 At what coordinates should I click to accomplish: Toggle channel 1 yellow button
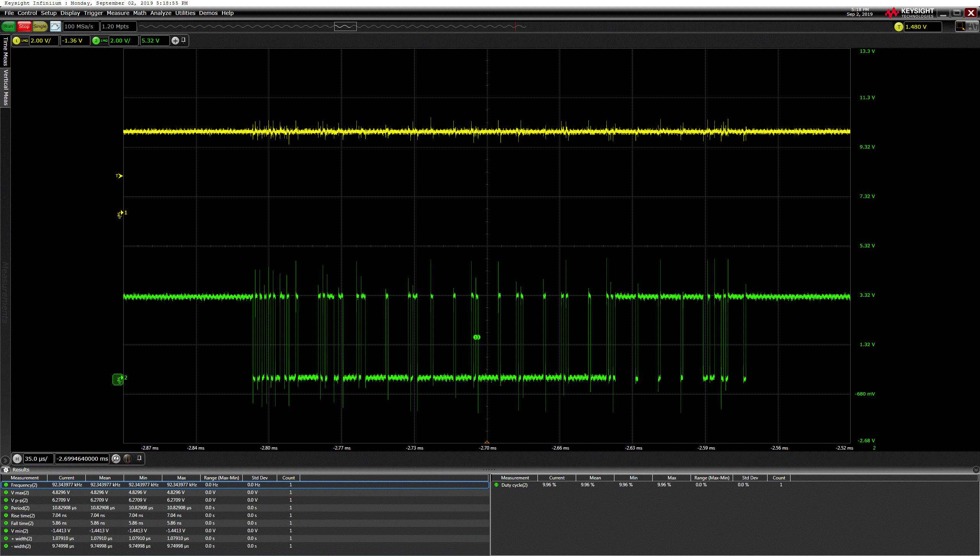coord(16,41)
